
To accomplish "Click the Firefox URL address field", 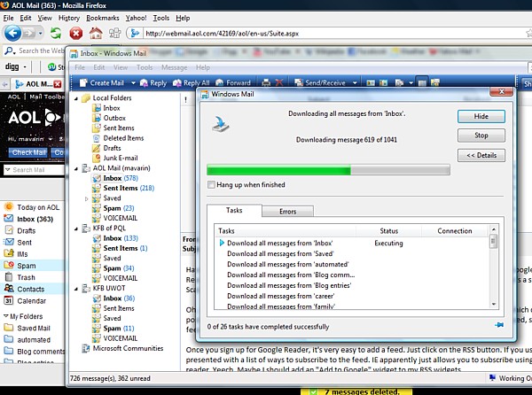I will (x=332, y=33).
